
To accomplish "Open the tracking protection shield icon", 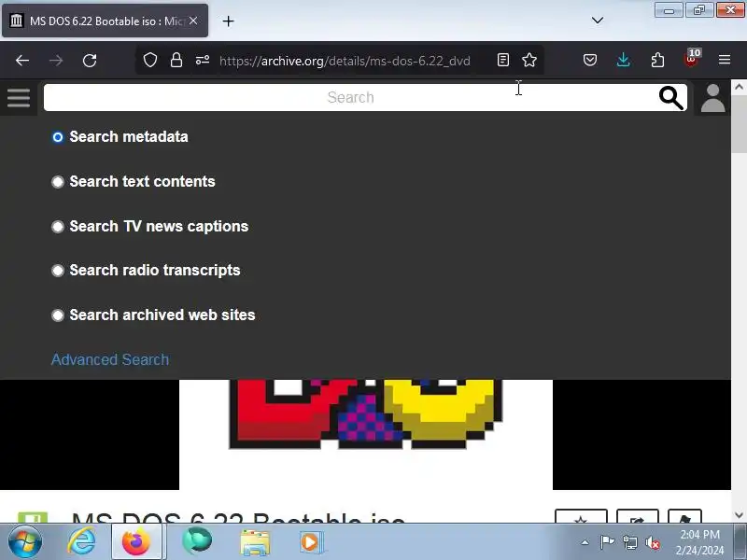I will (150, 60).
